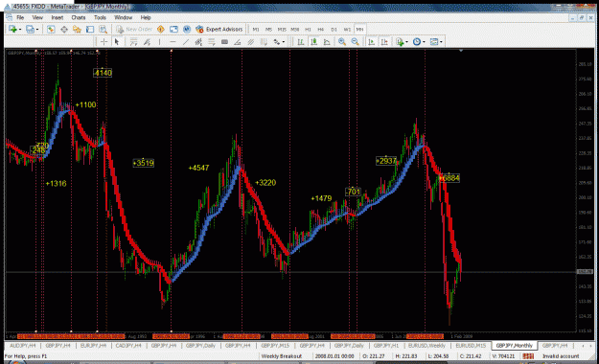Select the triangle angle drawing tool
This screenshot has width=599, height=364.
[238, 42]
